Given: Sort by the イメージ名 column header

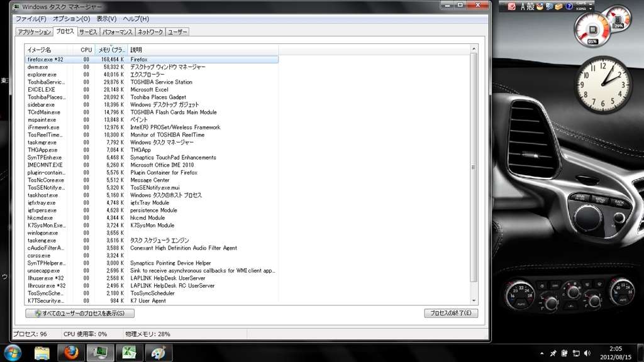Looking at the screenshot, I should click(x=49, y=50).
